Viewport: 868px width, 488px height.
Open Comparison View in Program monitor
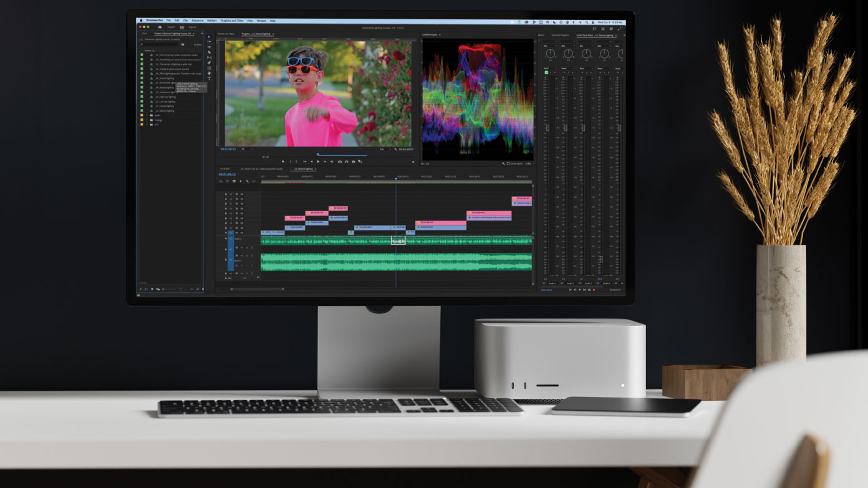click(x=360, y=161)
